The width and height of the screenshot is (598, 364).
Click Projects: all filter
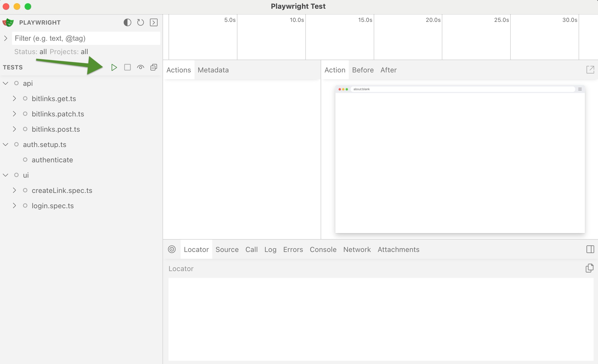(x=69, y=52)
